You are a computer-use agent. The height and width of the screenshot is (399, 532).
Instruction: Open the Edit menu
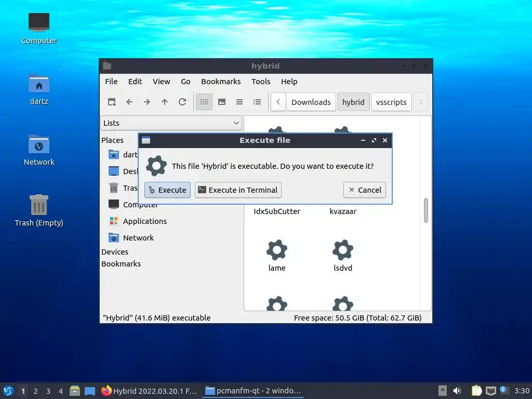point(135,82)
